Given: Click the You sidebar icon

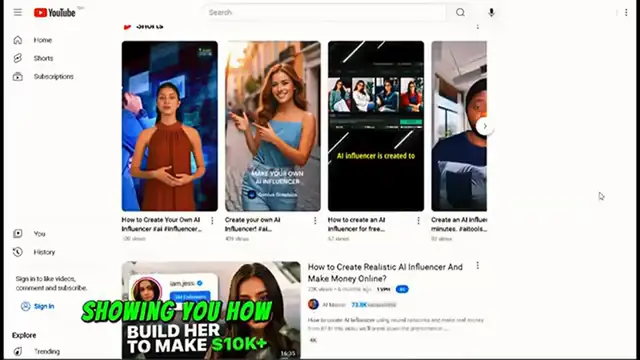Looking at the screenshot, I should pos(18,233).
